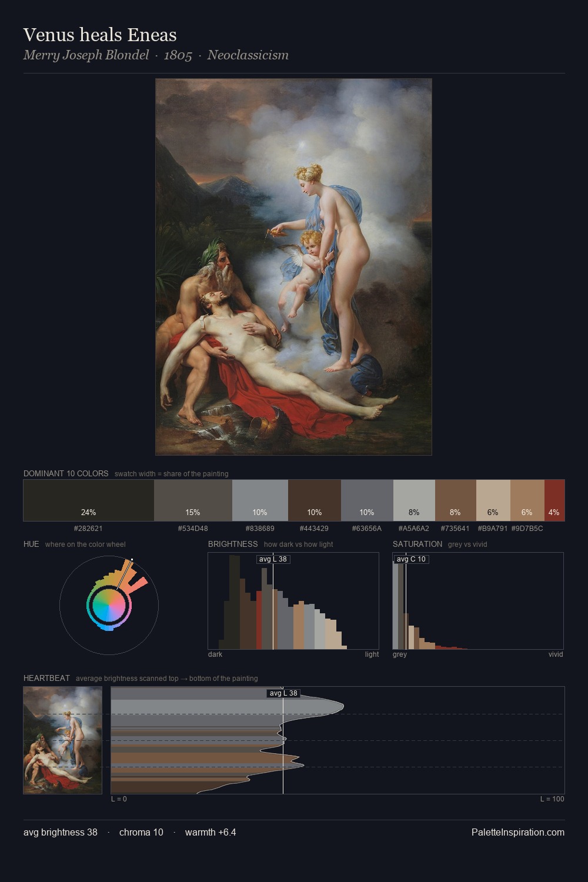The image size is (588, 882).
Task: Click 'DOMINANT 10 COLORS' heading
Action: (x=66, y=473)
